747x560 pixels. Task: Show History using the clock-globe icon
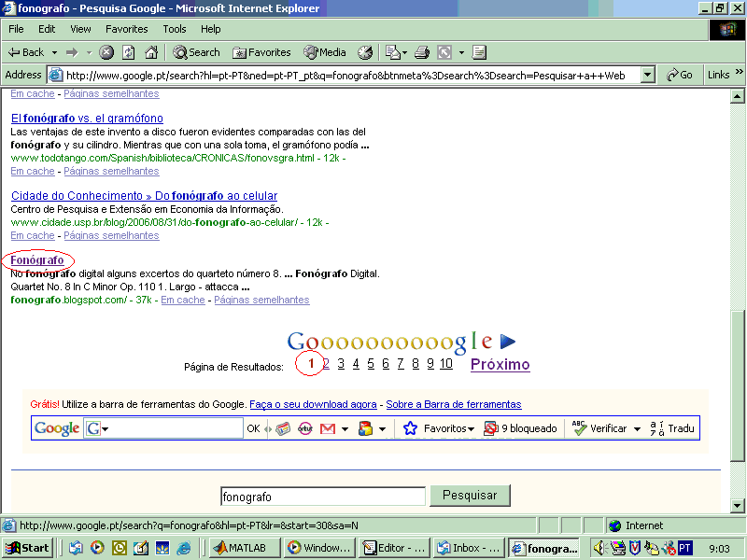click(x=365, y=52)
